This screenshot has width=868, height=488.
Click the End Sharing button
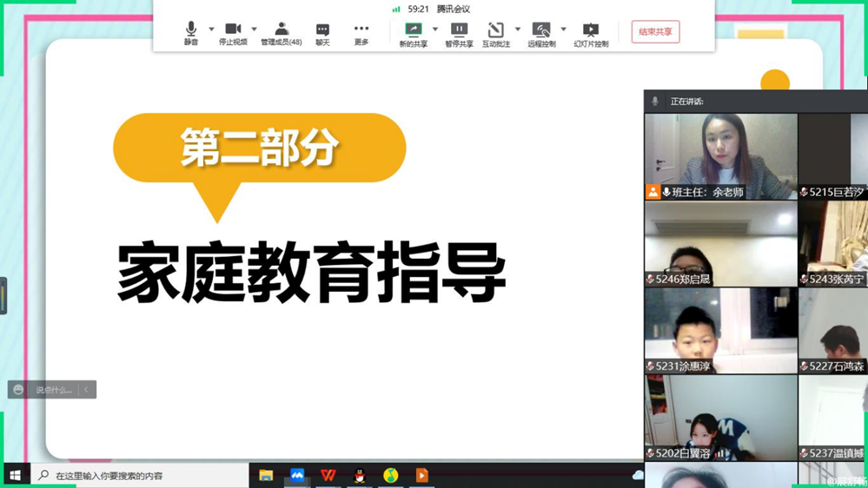(x=655, y=31)
